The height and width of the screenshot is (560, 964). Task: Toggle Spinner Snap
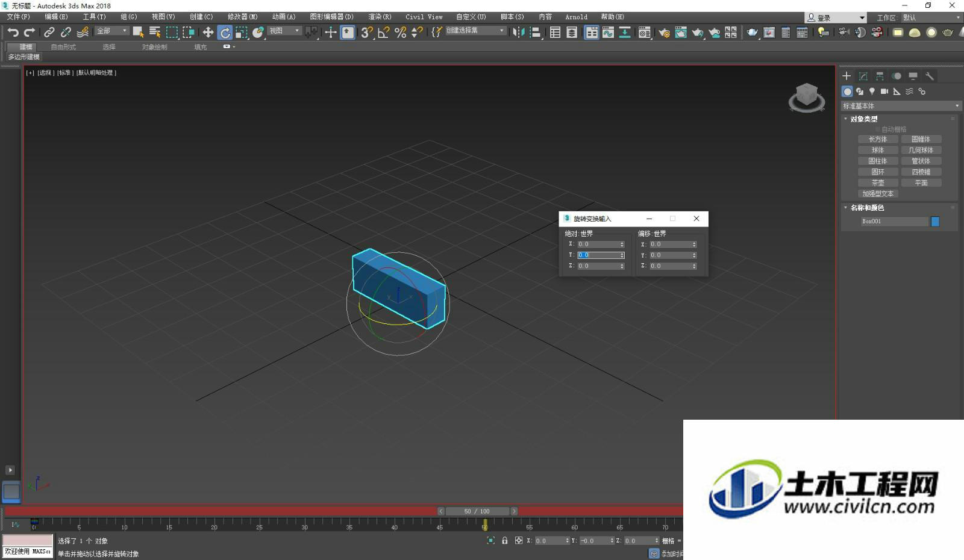pos(416,32)
